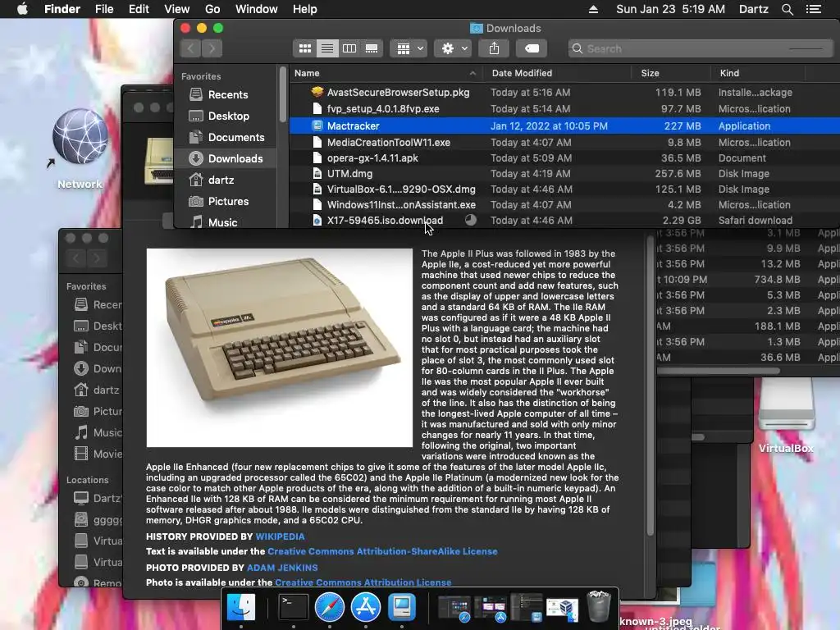This screenshot has height=630, width=840.
Task: Open the Apple menu
Action: [x=22, y=9]
